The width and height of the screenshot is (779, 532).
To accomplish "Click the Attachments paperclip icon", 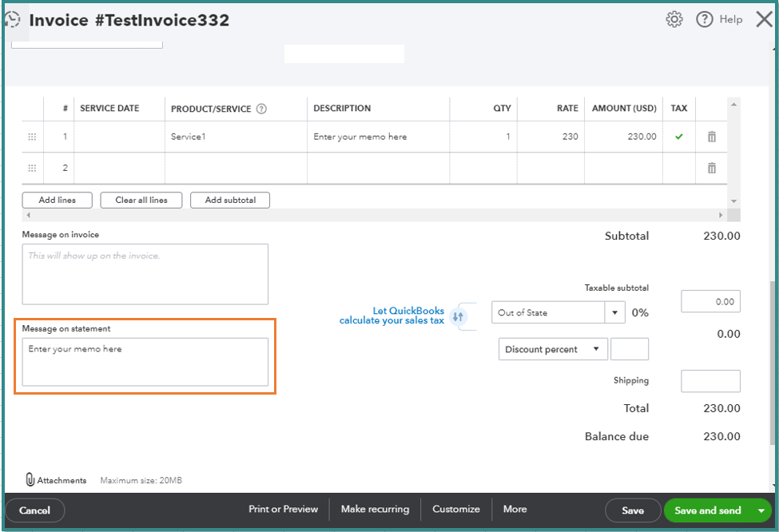I will point(30,479).
